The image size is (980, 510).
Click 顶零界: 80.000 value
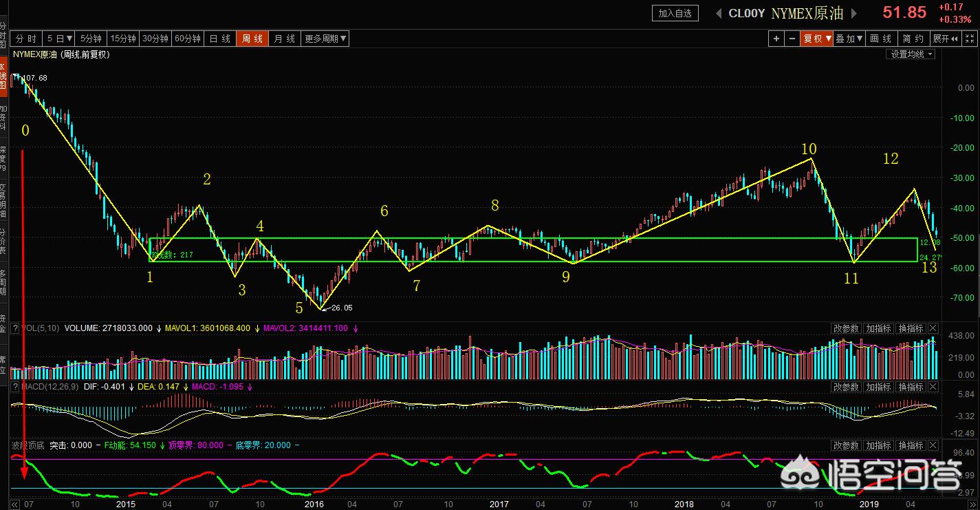tap(195, 445)
